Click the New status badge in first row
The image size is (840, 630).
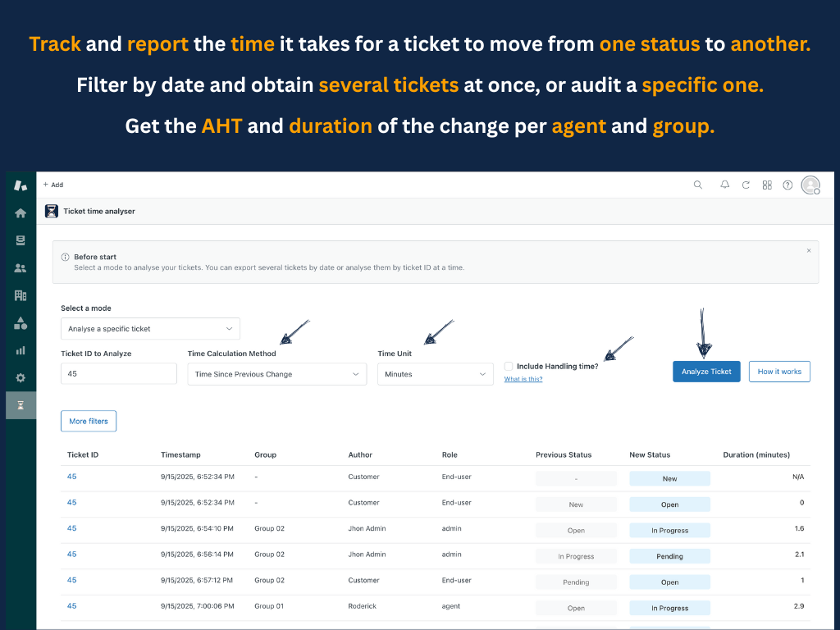(669, 478)
